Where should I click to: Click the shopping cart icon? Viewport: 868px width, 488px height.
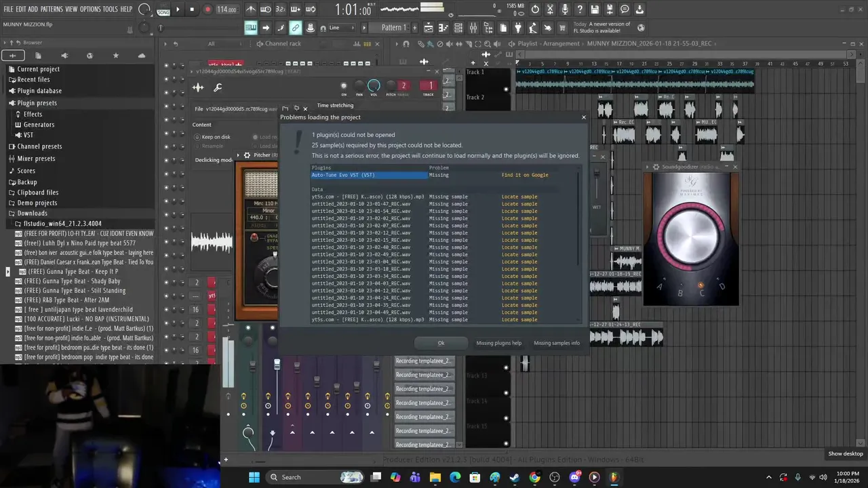(562, 28)
